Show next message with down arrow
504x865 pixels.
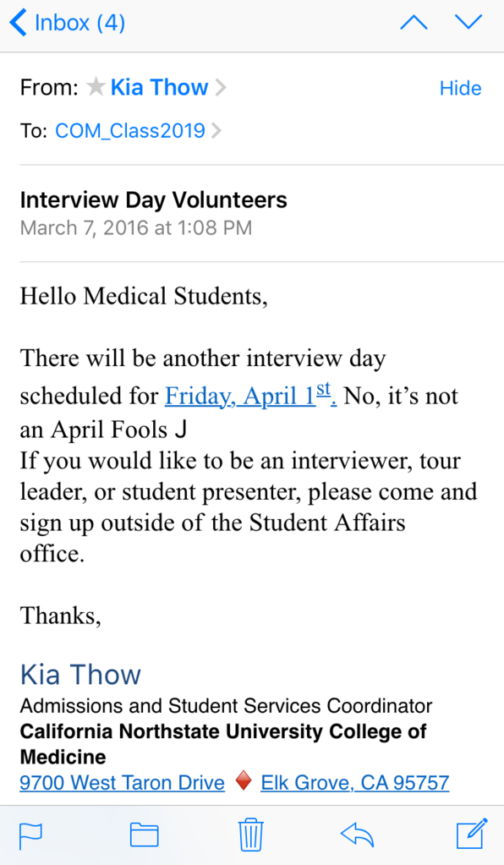tap(468, 23)
